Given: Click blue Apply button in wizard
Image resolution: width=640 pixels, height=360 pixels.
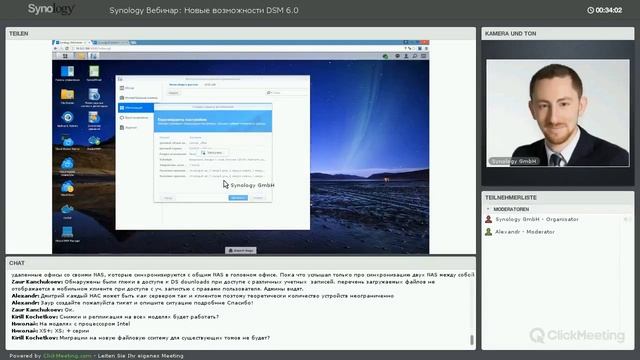Looking at the screenshot, I should pyautogui.click(x=238, y=198).
